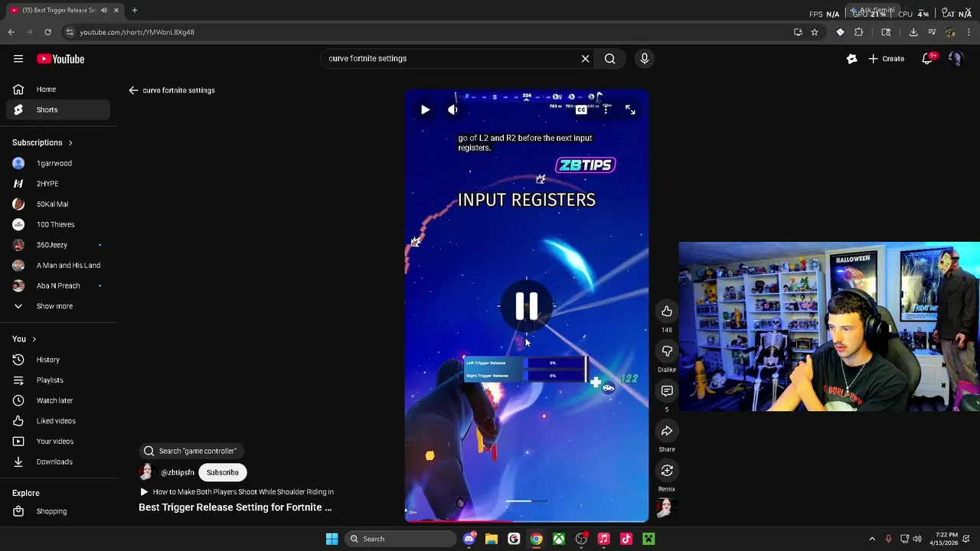Open the linked video 'How to Make Both Players Shoot'
Screen dimensions: 980x551
pos(237,492)
